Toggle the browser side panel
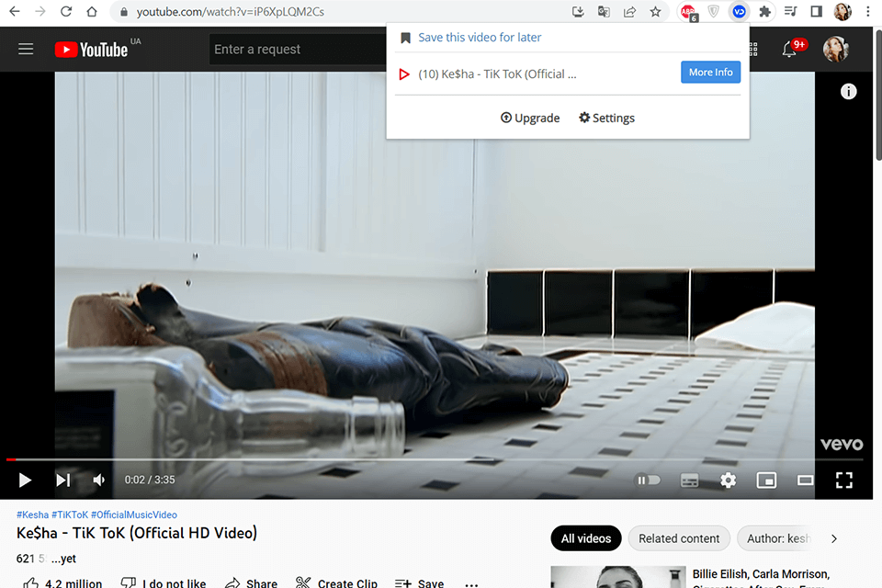Screen dimensions: 882x588 (816, 11)
